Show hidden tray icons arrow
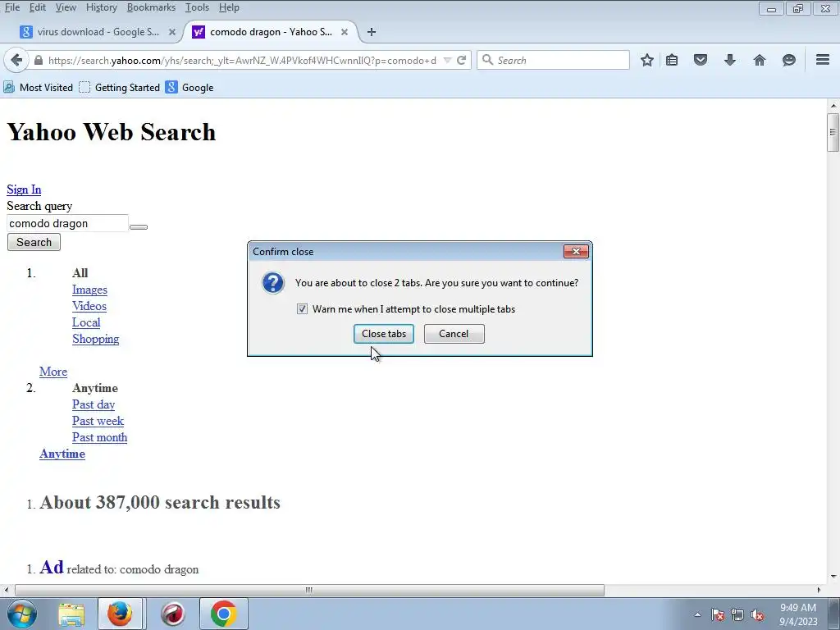The width and height of the screenshot is (840, 630). point(697,614)
